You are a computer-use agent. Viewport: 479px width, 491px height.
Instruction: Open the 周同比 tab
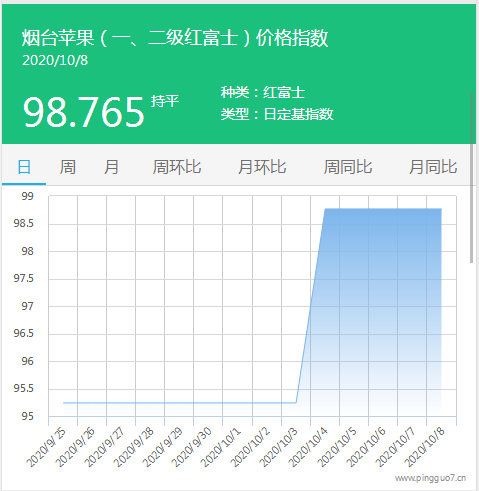point(348,167)
